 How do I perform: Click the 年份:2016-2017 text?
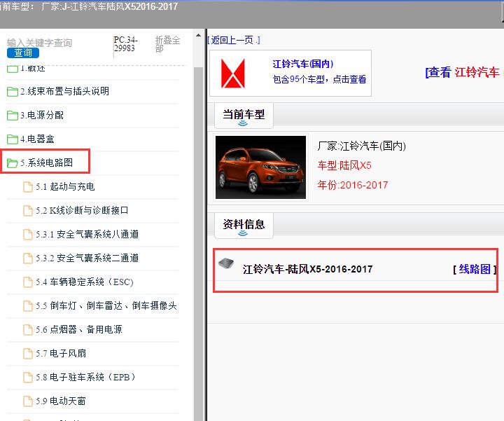[x=353, y=185]
